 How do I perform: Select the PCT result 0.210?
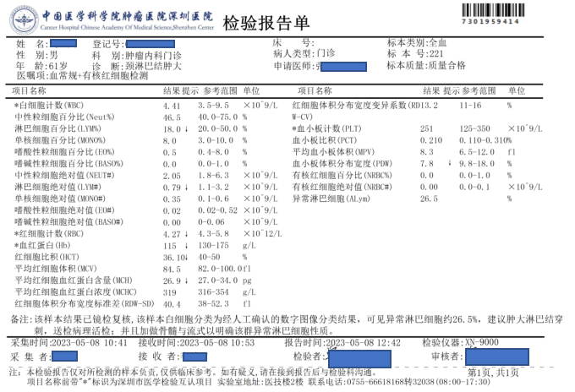pyautogui.click(x=431, y=141)
